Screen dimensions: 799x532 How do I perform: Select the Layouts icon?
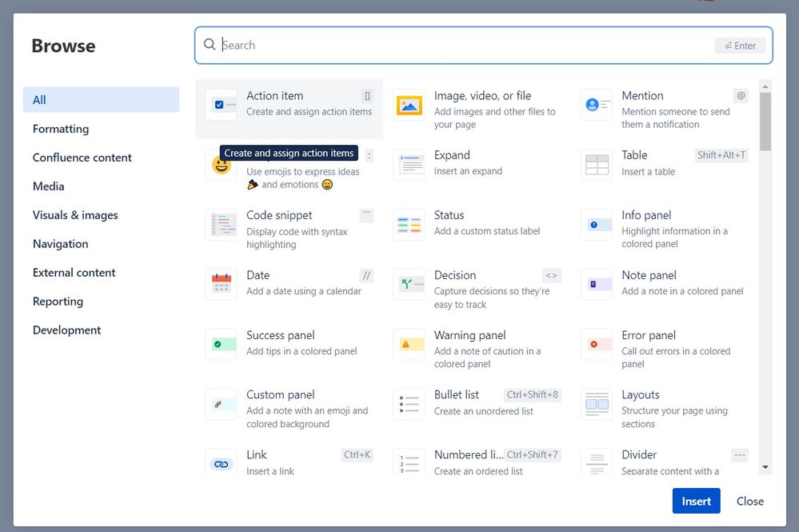coord(596,404)
